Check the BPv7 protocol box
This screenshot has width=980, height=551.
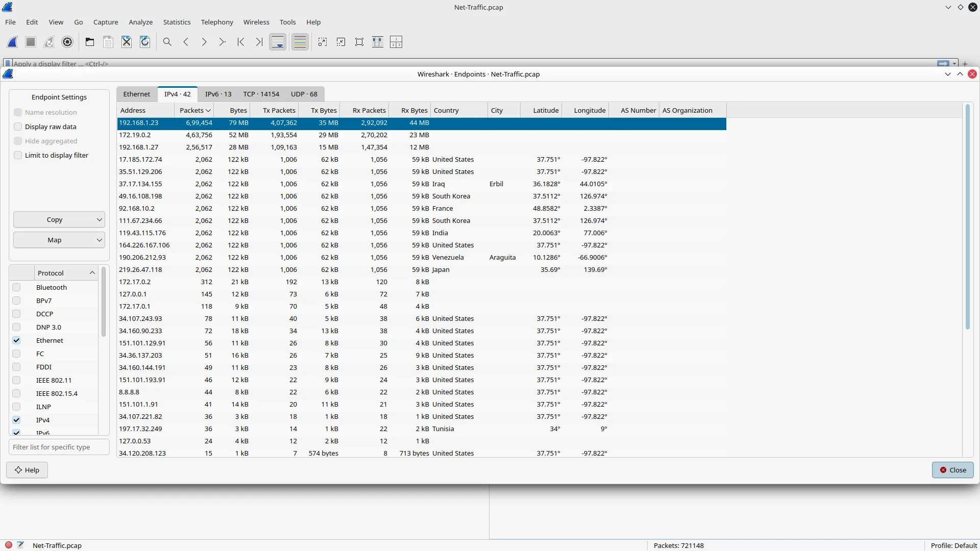click(16, 300)
